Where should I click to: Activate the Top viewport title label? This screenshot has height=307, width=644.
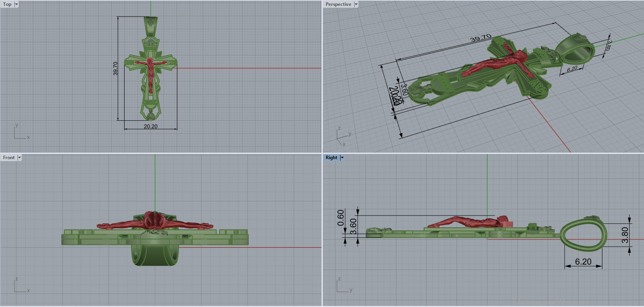(x=7, y=4)
